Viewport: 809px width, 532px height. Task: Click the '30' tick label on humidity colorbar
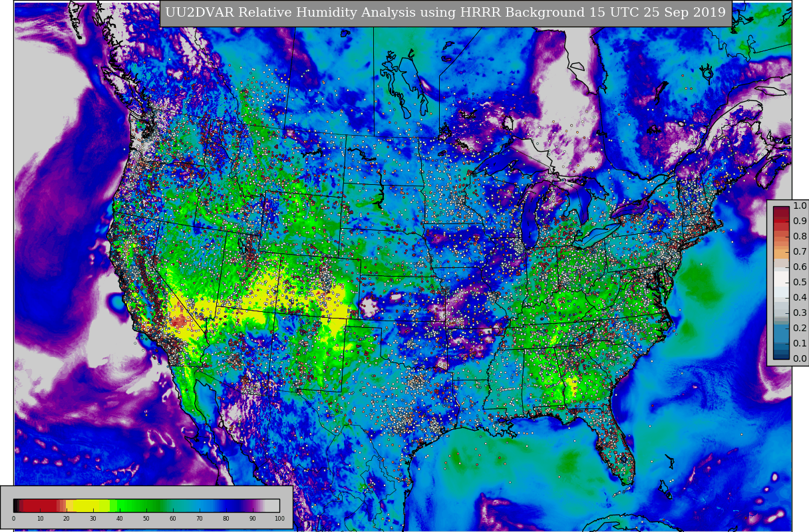tap(93, 519)
